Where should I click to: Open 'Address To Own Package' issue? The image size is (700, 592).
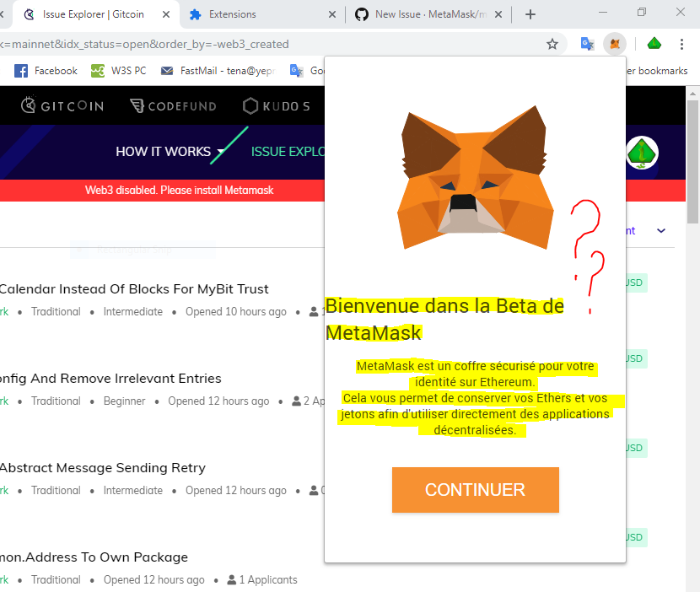94,557
